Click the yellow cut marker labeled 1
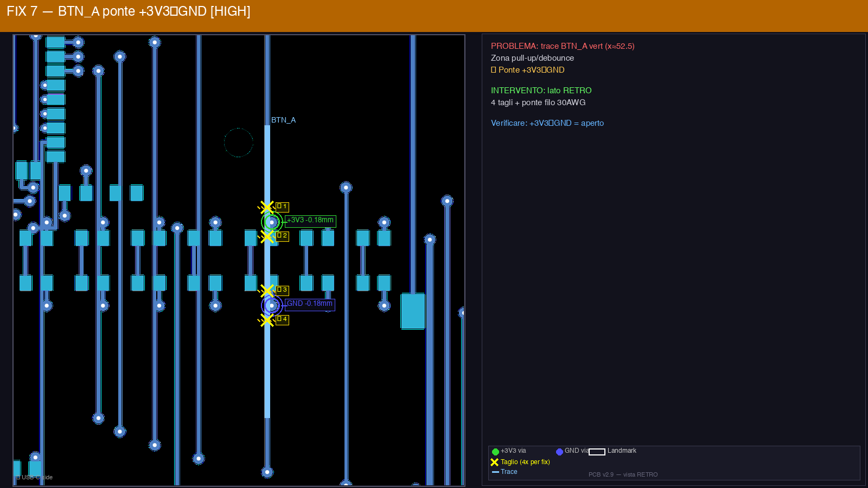 click(x=267, y=207)
